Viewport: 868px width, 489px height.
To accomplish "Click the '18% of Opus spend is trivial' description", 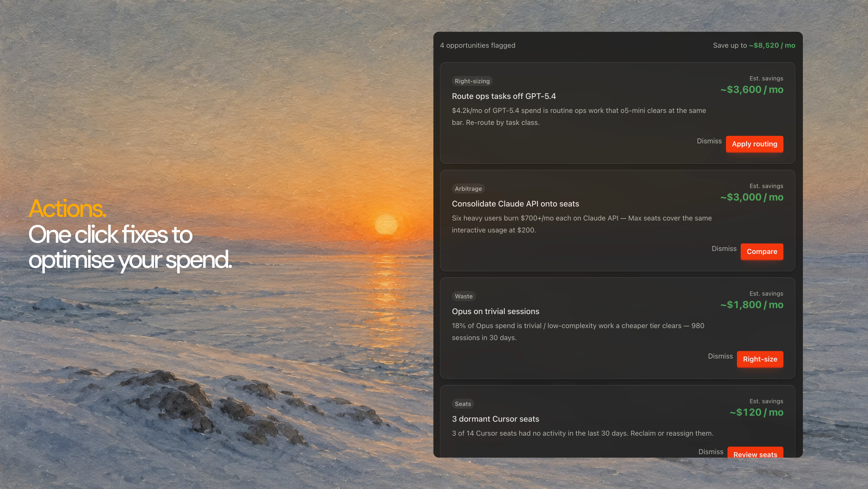I will [578, 332].
